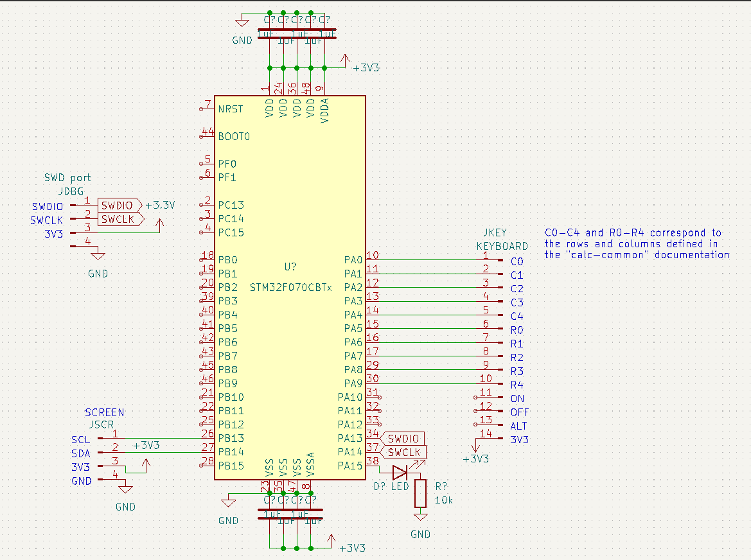Select the +3V3 power symbol under JKEY connector
The width and height of the screenshot is (751, 560).
(475, 447)
